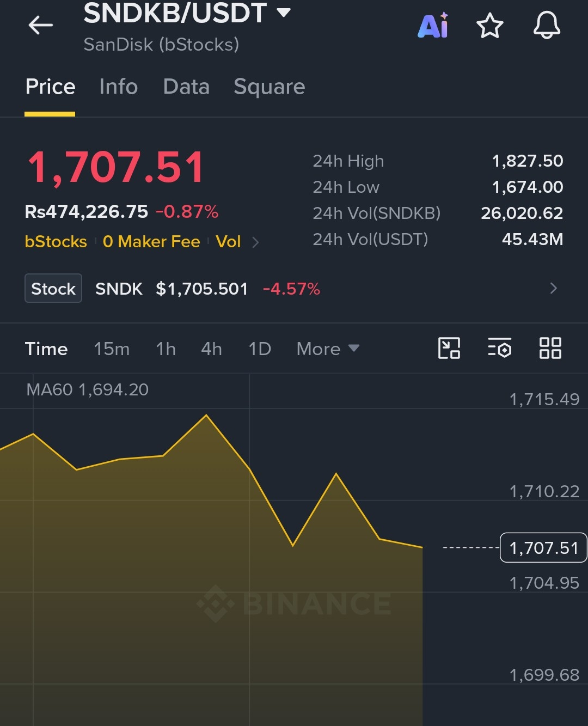Tap the 1,707.51 current price label on chart
Screen dimensions: 588x726
pos(543,547)
